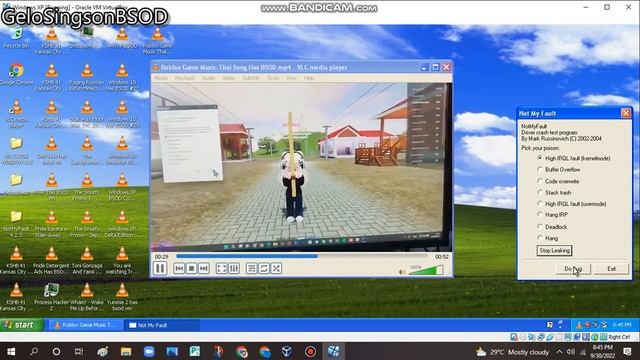This screenshot has height=360, width=640.
Task: Select the Yummie 2 has bsod vm icon
Action: pos(122,297)
